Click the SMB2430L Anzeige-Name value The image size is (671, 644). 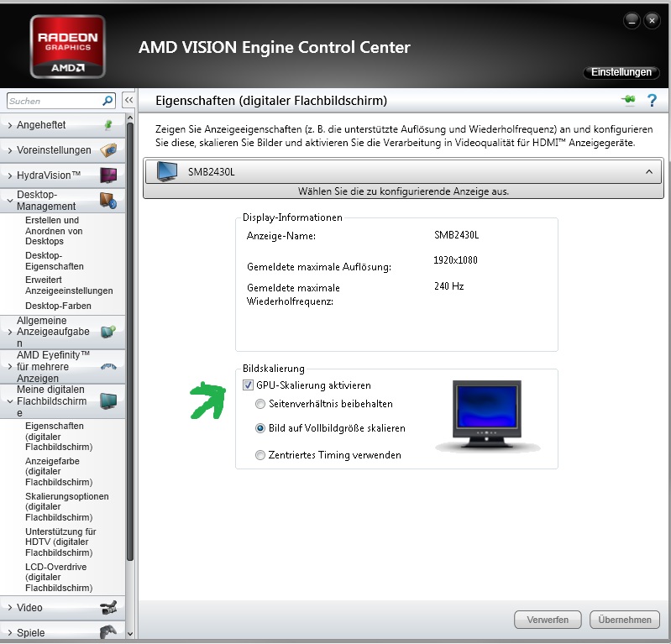coord(456,235)
